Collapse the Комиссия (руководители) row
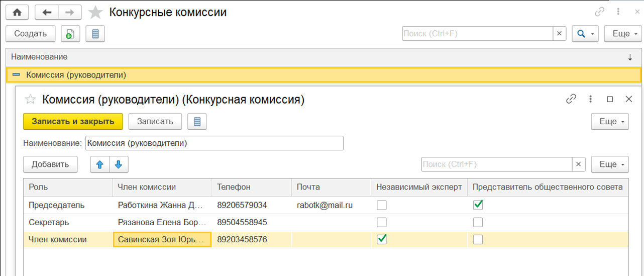Image resolution: width=644 pixels, height=276 pixels. click(x=16, y=75)
